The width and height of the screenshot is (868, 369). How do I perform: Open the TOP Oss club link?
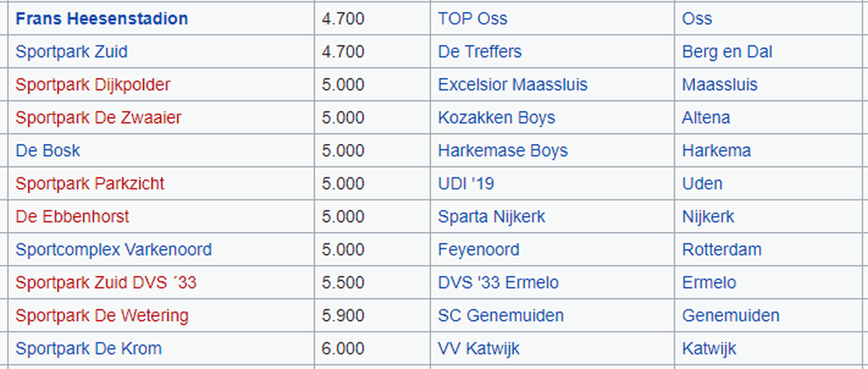472,19
